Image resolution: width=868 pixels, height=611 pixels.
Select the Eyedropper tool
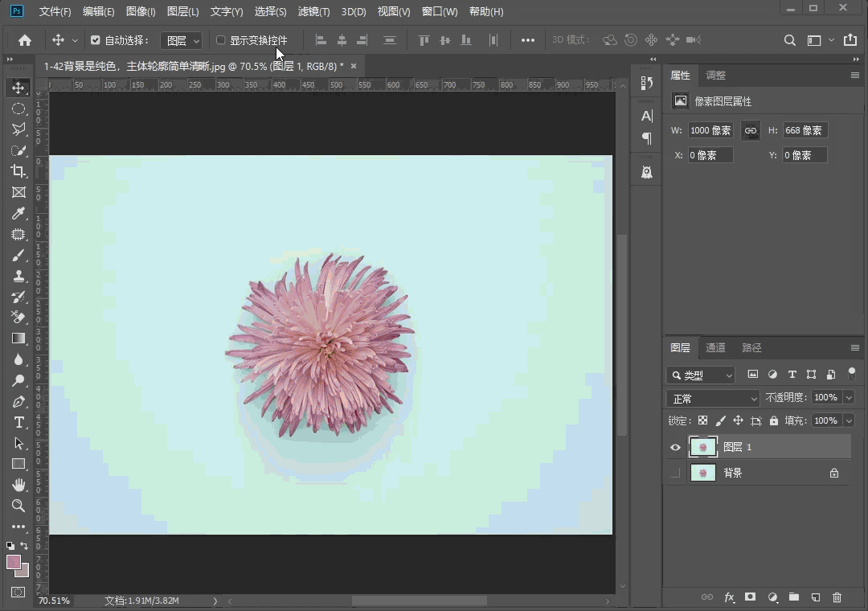pyautogui.click(x=18, y=213)
